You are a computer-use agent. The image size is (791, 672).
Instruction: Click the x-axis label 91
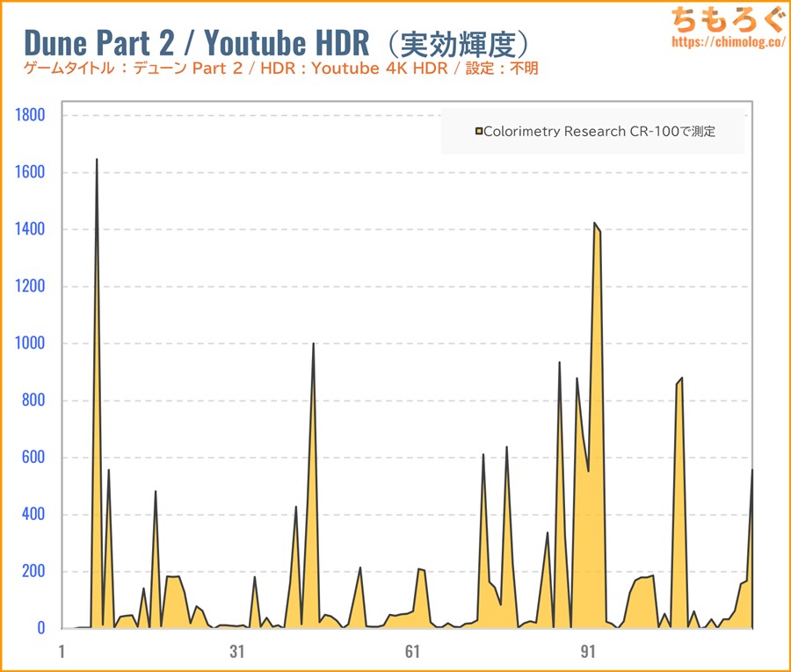(x=588, y=651)
